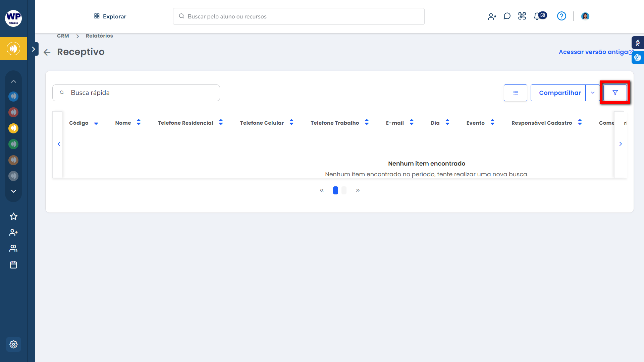The image size is (644, 362).
Task: Click the add student icon in header
Action: [492, 16]
